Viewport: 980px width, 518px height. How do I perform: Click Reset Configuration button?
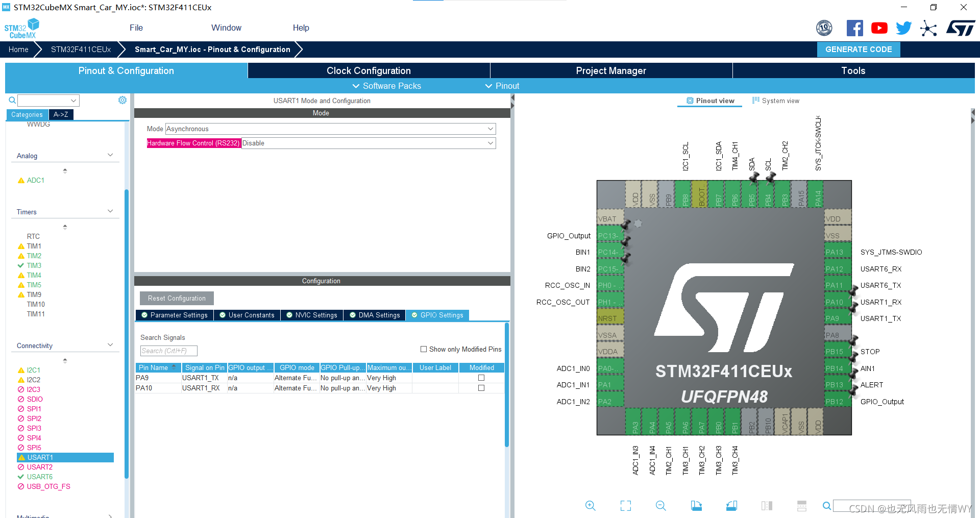click(177, 298)
